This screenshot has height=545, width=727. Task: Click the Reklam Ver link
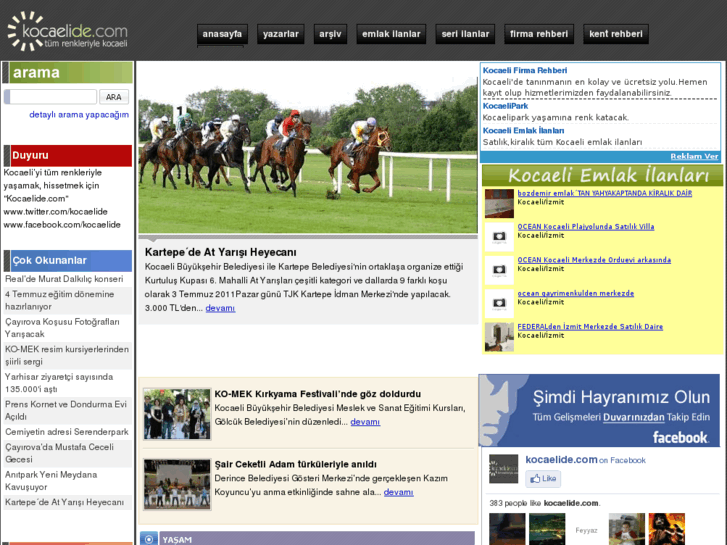click(x=694, y=156)
